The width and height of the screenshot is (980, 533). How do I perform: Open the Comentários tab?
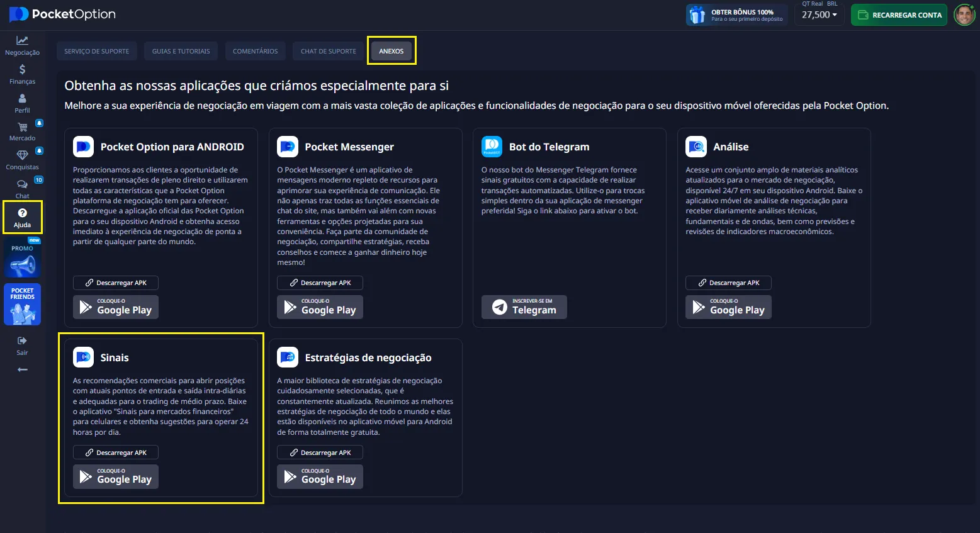(x=255, y=51)
